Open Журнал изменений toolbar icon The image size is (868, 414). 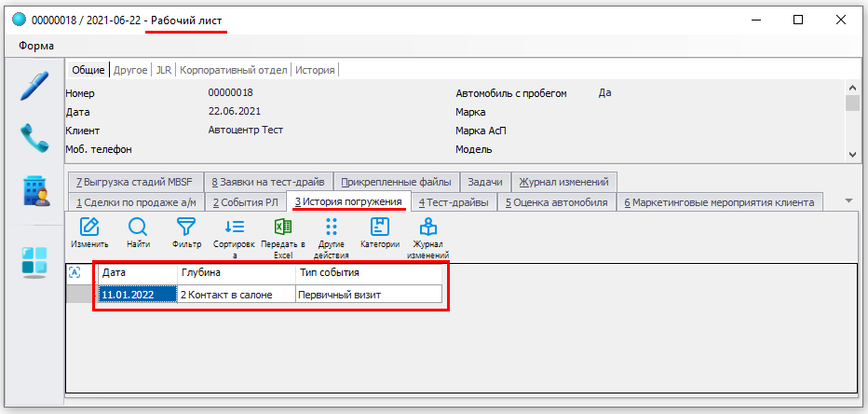pyautogui.click(x=428, y=227)
